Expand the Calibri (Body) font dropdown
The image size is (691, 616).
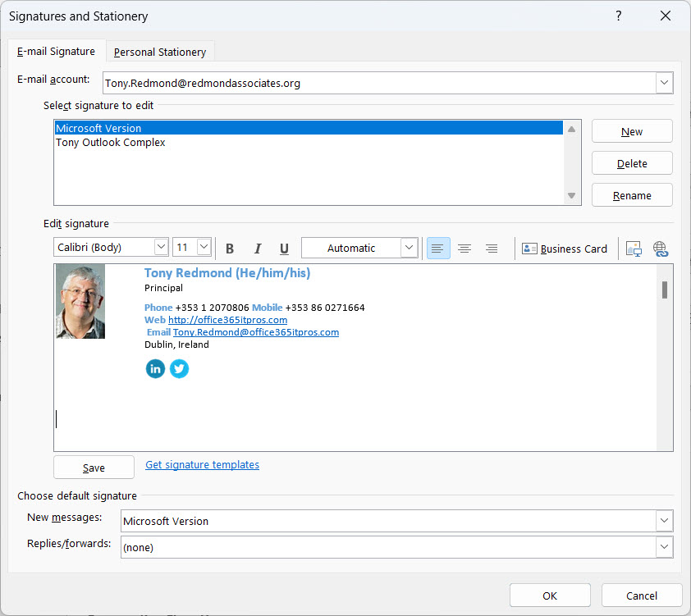[160, 248]
